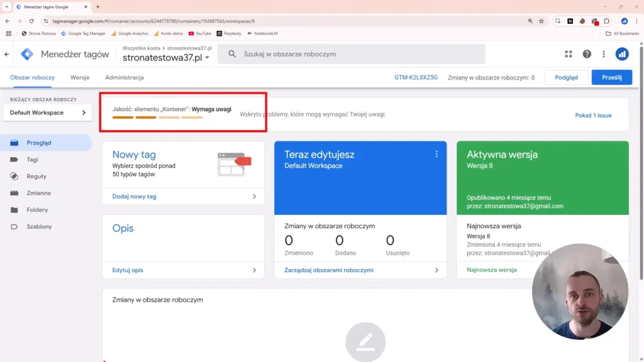This screenshot has width=644, height=362.
Task: Open the Edytuj opis chevron
Action: coord(254,270)
